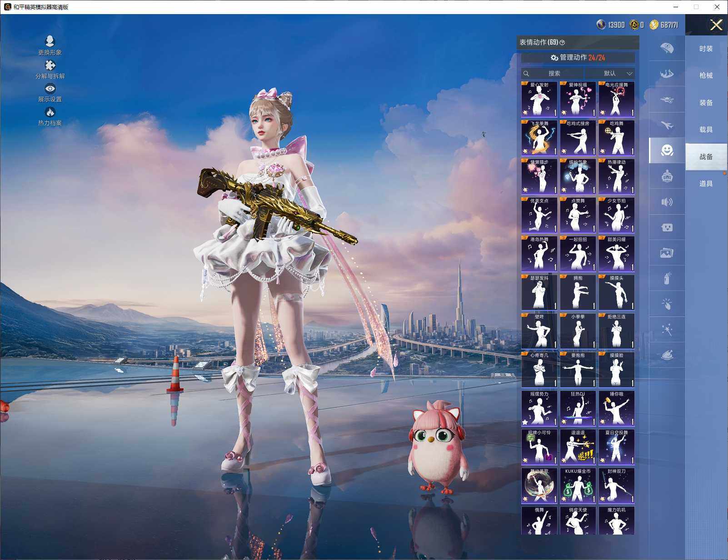
Task: Switch to the 枪械 tab
Action: [x=706, y=75]
